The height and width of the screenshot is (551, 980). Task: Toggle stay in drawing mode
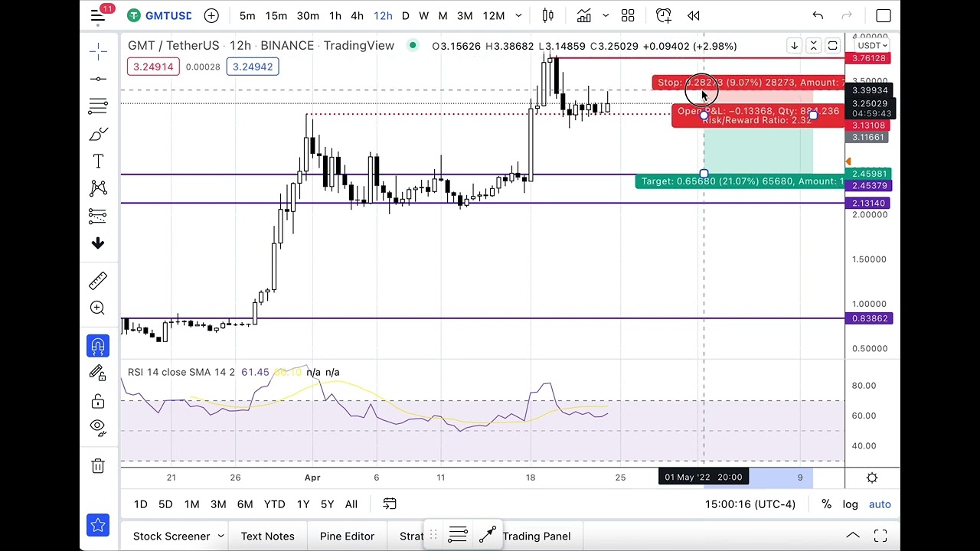[98, 373]
